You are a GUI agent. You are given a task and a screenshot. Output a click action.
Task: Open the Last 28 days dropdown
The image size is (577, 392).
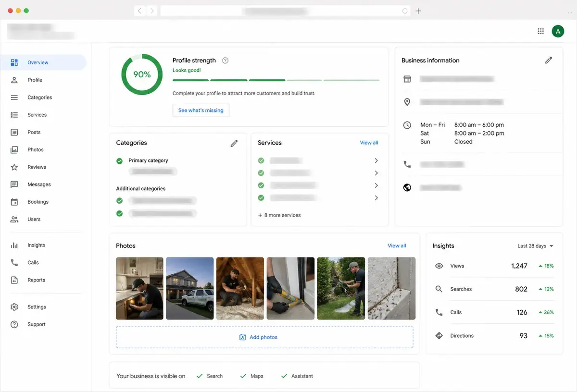tap(535, 246)
